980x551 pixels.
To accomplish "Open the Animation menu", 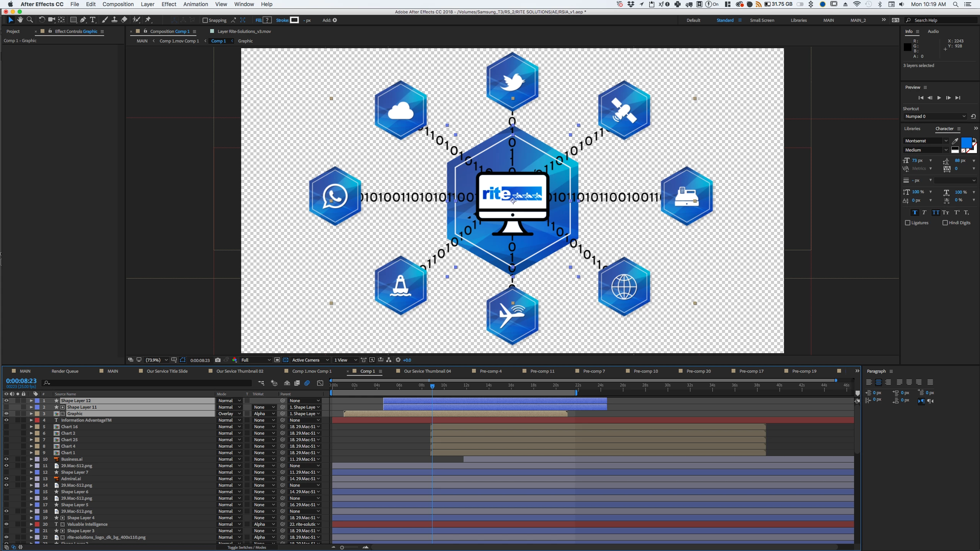I will 195,4.
